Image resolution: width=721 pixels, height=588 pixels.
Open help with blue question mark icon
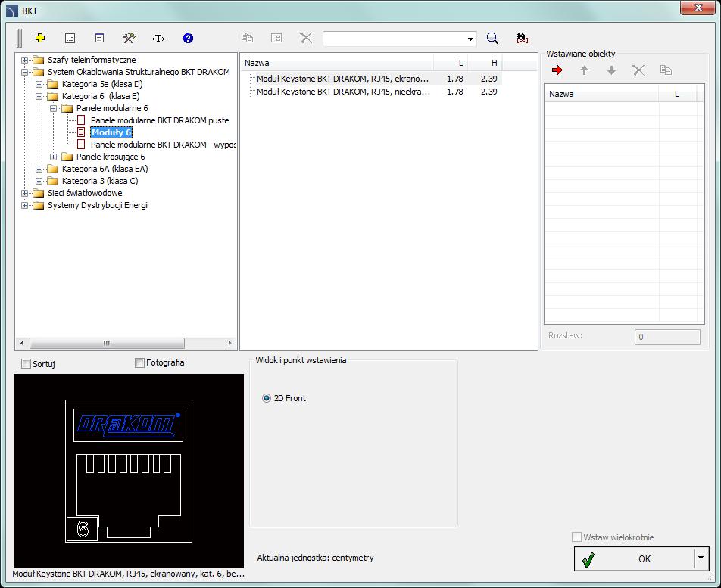click(x=188, y=38)
